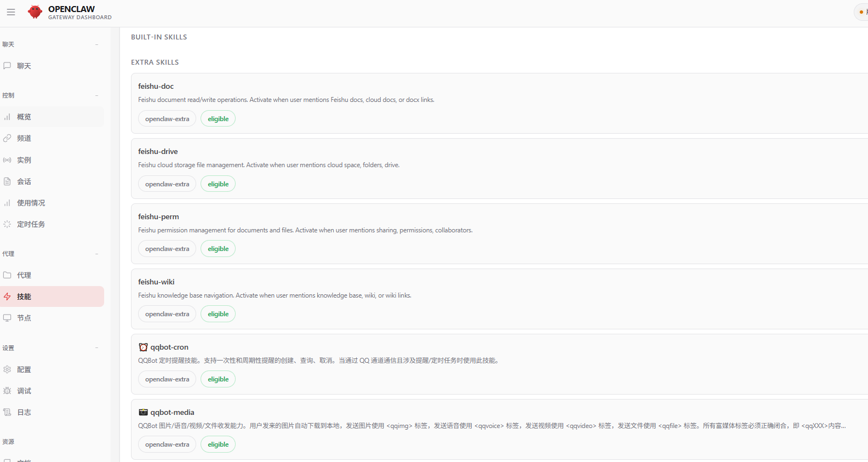Click the feishu-doc description text
The image size is (868, 462).
(x=286, y=100)
